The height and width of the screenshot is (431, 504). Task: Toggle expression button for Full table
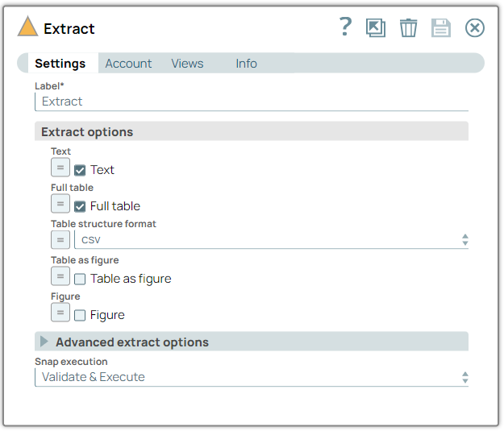60,204
